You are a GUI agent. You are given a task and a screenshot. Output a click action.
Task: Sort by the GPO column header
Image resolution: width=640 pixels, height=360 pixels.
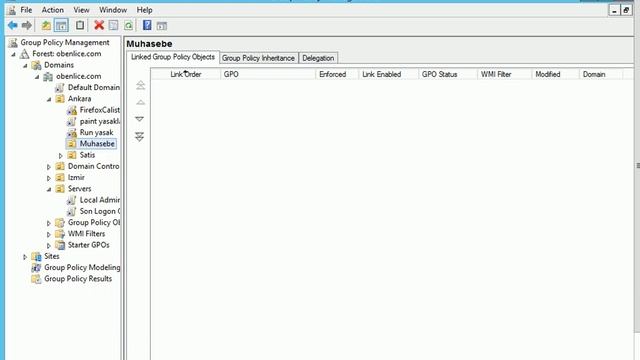[268, 74]
